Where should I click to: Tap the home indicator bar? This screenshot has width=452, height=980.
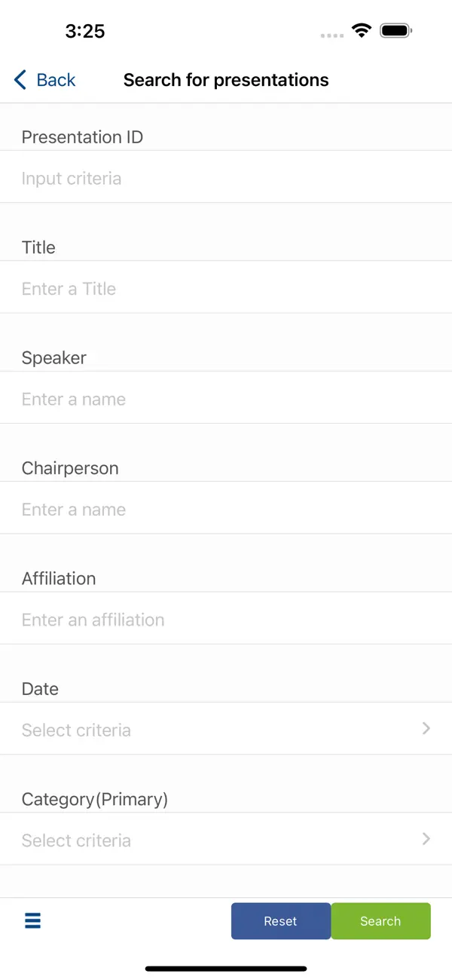pos(226,968)
